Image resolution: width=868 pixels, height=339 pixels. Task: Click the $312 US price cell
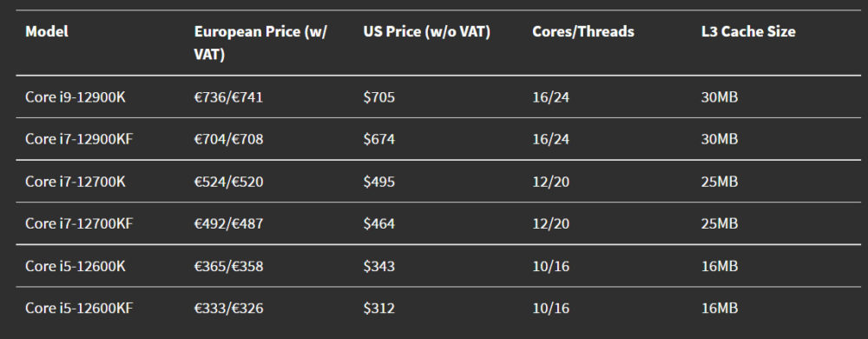[379, 309]
